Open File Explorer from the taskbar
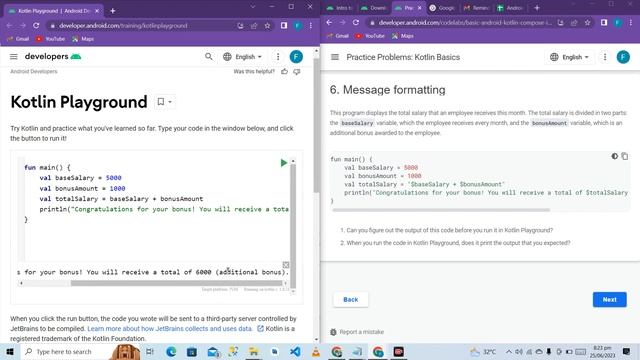Screen dimensions: 640x360 pyautogui.click(x=253, y=351)
